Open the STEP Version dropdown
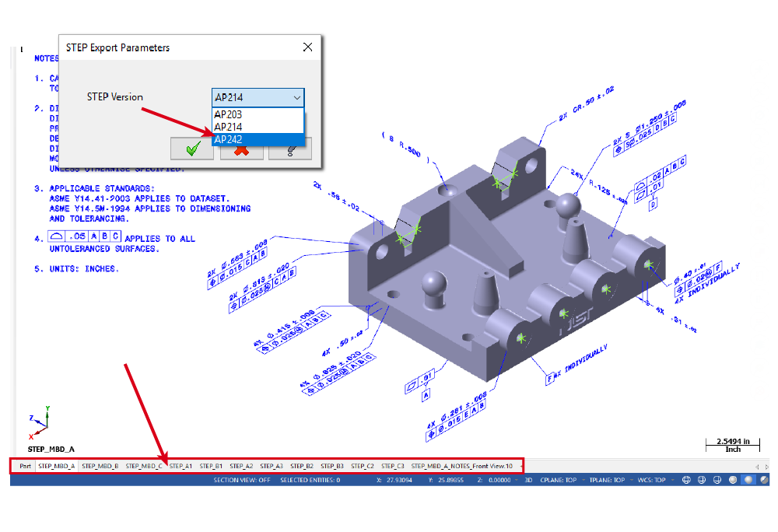 [x=258, y=97]
